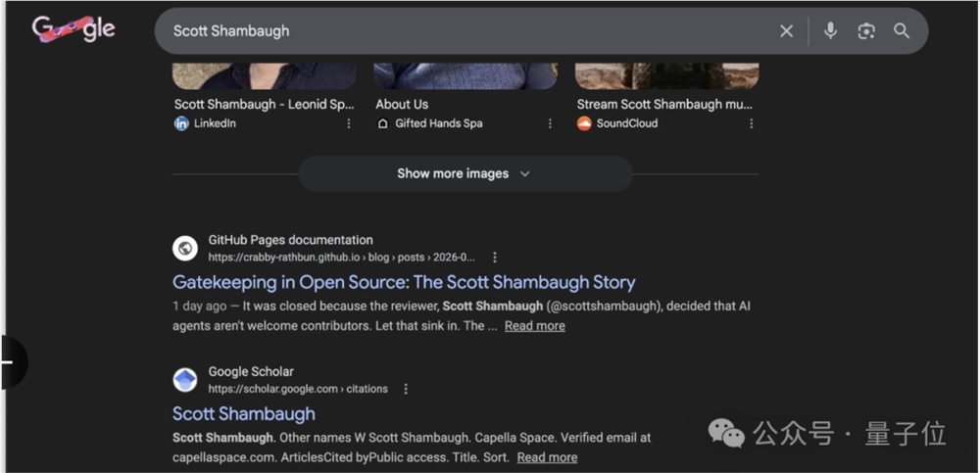The image size is (980, 473).
Task: Open options for Gifted Hands Spa image
Action: coord(550,123)
